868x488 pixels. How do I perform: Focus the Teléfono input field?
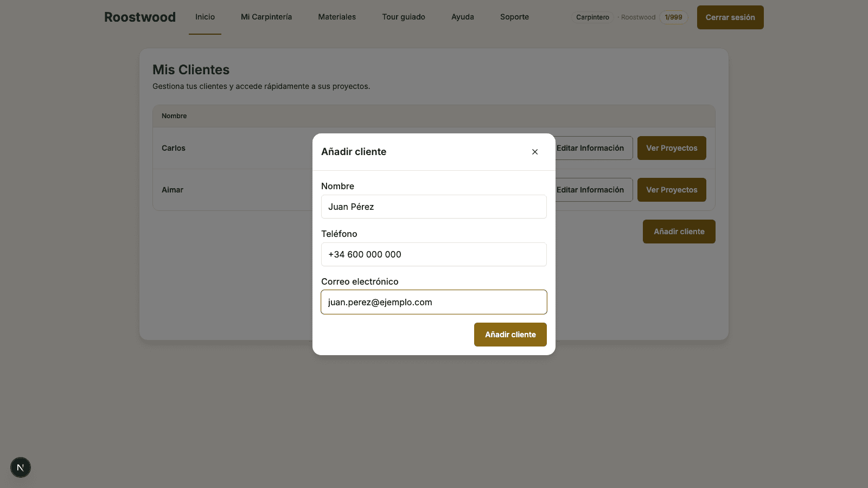tap(434, 254)
